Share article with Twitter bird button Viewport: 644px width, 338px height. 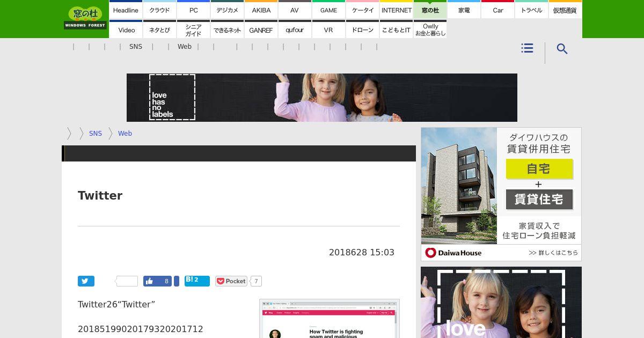pyautogui.click(x=86, y=281)
